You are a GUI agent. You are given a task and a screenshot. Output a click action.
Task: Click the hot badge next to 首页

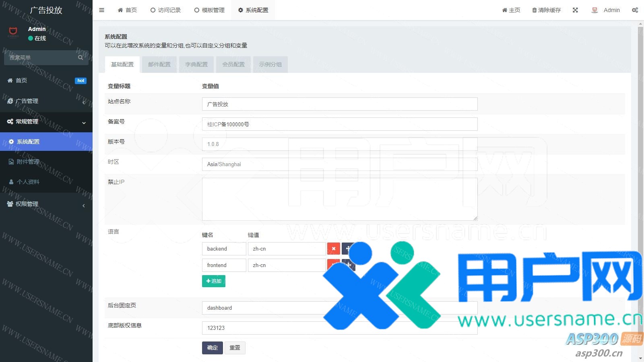[x=81, y=80]
